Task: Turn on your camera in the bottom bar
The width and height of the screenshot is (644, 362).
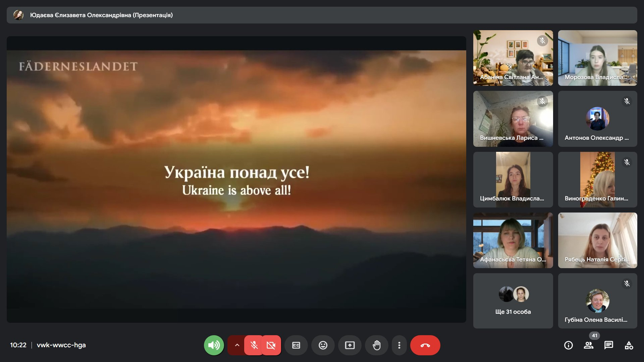Action: coord(271,345)
